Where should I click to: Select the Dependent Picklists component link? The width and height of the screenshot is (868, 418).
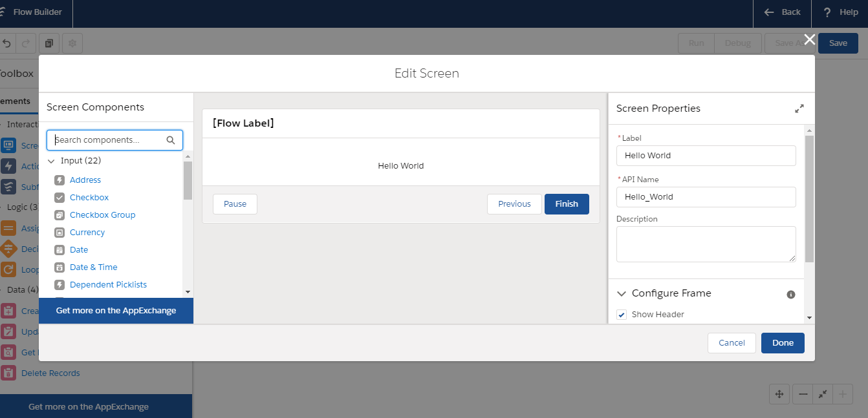pyautogui.click(x=108, y=285)
